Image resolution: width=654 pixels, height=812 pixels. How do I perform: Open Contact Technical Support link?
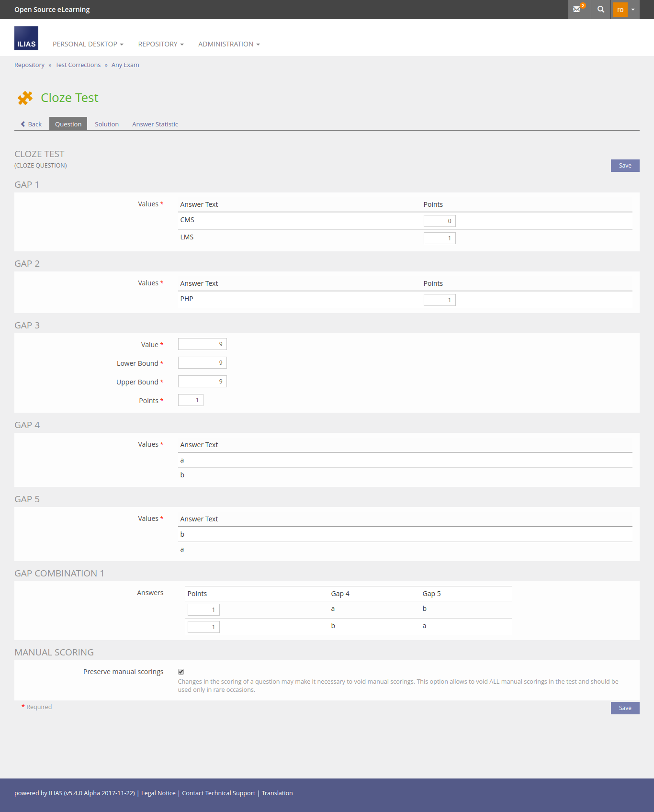(x=218, y=793)
